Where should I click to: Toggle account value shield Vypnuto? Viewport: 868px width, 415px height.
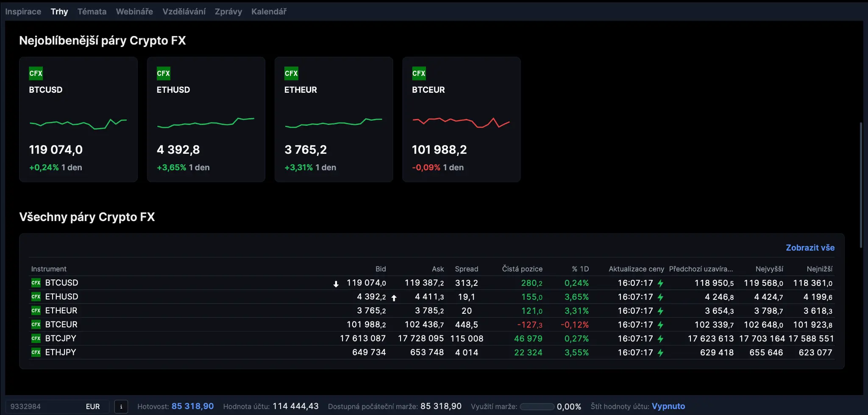pyautogui.click(x=668, y=407)
